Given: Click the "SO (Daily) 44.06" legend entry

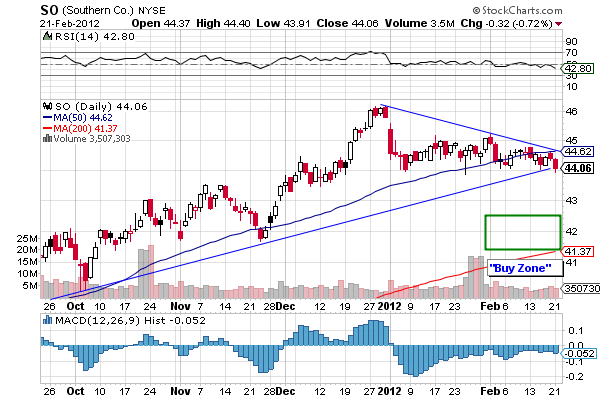Looking at the screenshot, I should click(101, 106).
